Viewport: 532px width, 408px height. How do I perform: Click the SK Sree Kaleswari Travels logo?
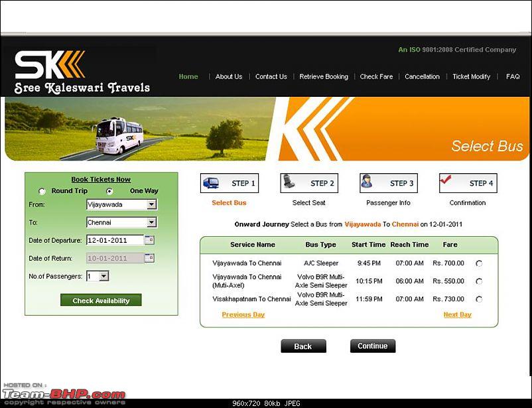click(82, 72)
